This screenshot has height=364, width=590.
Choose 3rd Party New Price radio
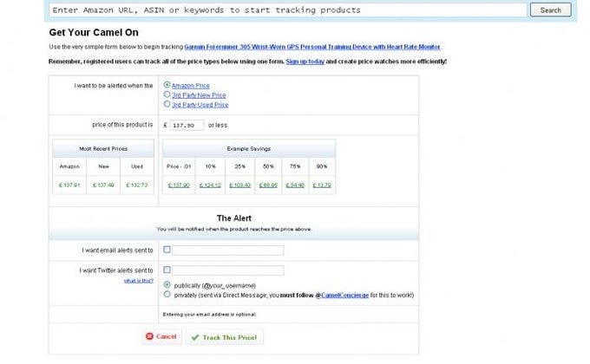(167, 95)
